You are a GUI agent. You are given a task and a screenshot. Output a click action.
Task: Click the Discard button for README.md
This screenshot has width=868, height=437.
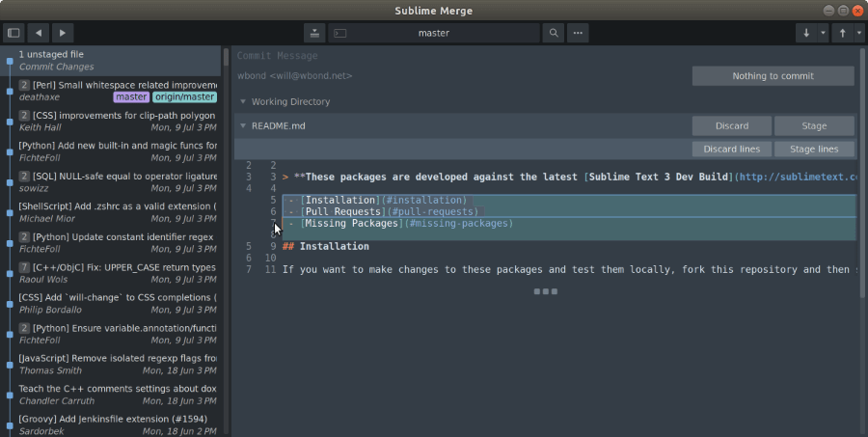[x=731, y=125]
